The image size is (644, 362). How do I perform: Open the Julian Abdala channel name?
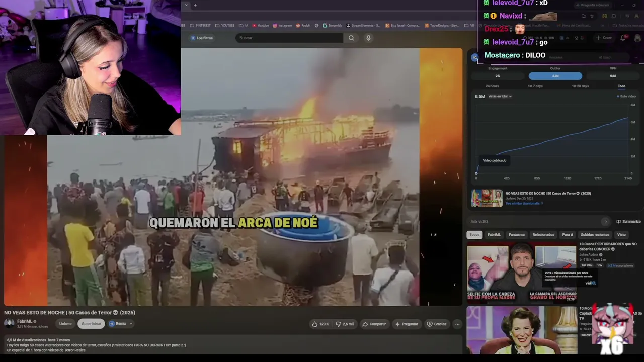(x=590, y=254)
